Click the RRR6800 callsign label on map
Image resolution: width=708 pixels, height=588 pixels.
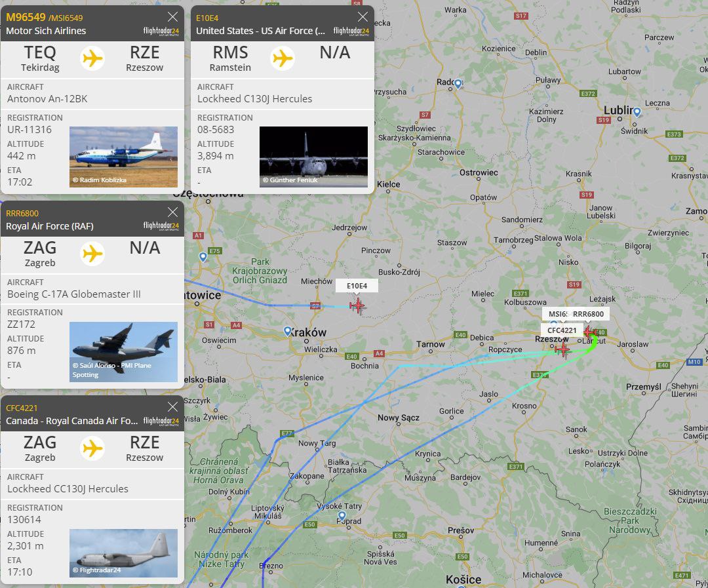pos(588,314)
